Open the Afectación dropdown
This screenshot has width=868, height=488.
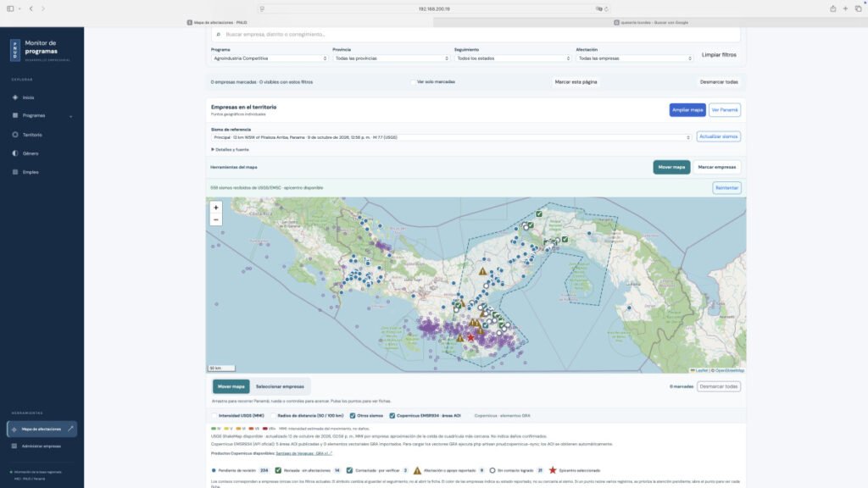[634, 58]
